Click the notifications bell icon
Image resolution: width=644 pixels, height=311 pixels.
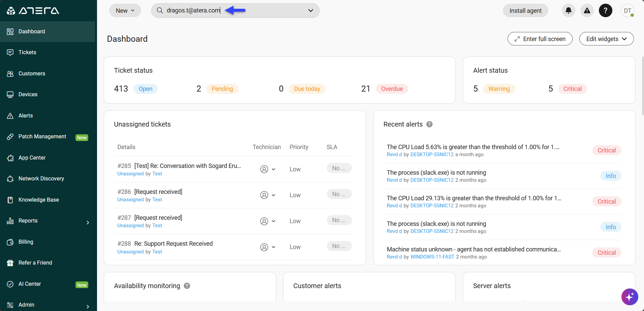pyautogui.click(x=569, y=10)
